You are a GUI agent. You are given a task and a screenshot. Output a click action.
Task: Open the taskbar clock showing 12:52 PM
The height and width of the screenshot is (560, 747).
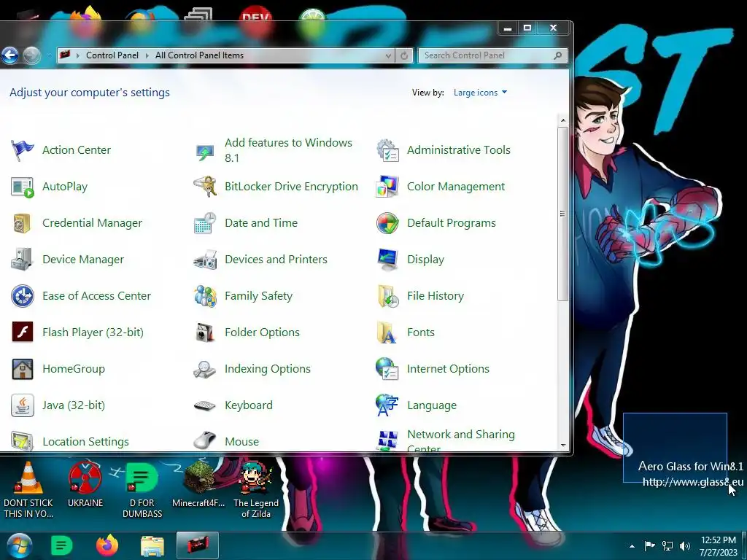719,546
